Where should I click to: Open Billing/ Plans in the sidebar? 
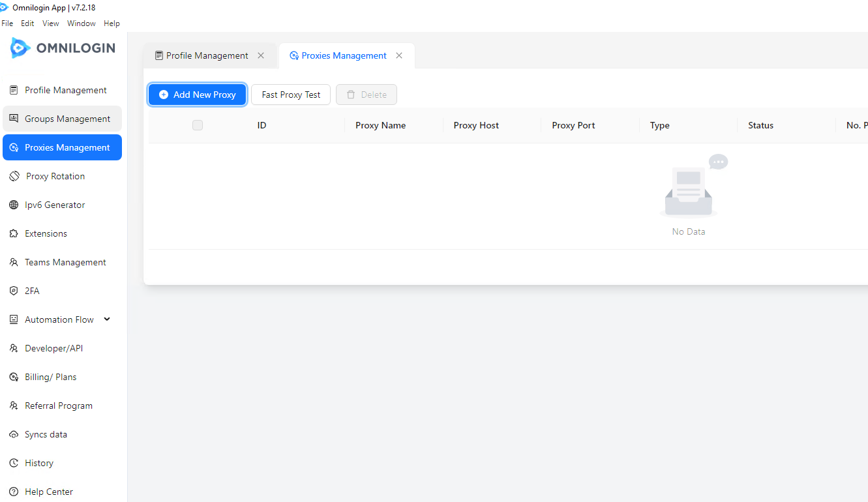point(50,377)
